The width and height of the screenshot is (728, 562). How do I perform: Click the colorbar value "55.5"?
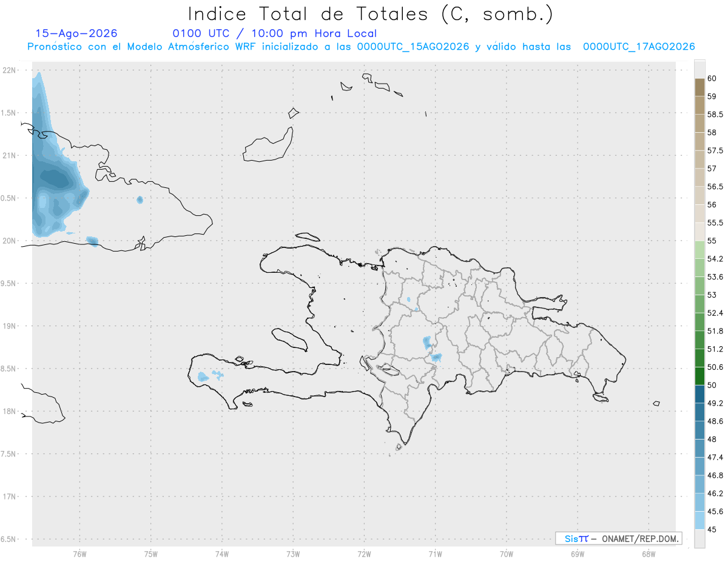[716, 222]
